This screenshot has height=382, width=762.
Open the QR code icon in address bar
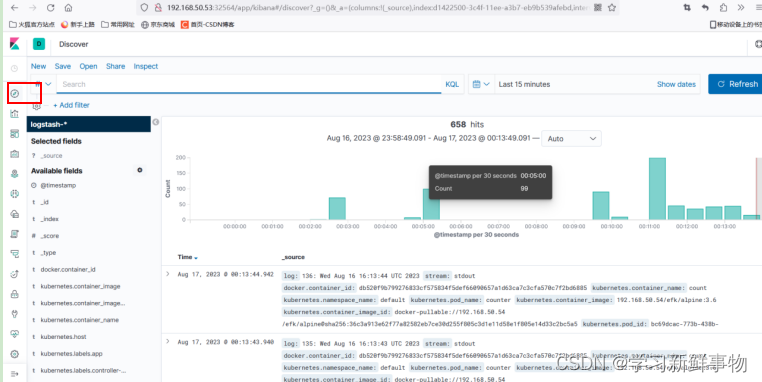click(x=598, y=8)
